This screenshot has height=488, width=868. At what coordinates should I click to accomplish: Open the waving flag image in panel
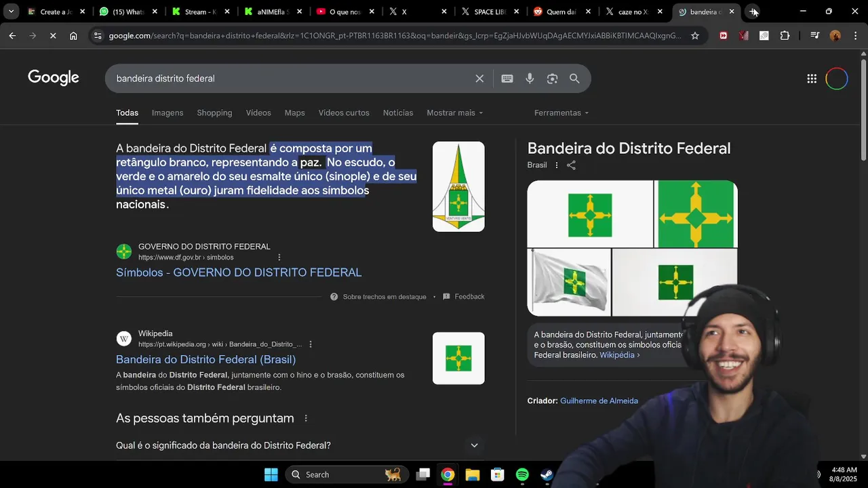coord(569,282)
